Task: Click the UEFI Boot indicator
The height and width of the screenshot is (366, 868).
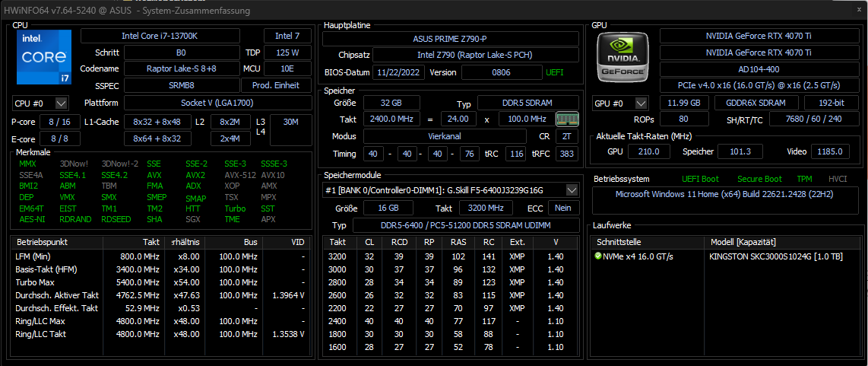Action: 701,179
